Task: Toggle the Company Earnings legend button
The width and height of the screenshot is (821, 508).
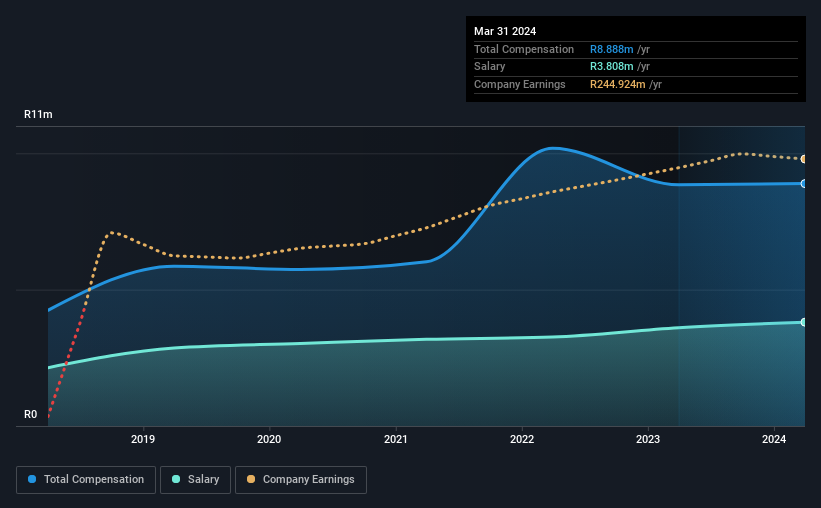Action: click(301, 480)
